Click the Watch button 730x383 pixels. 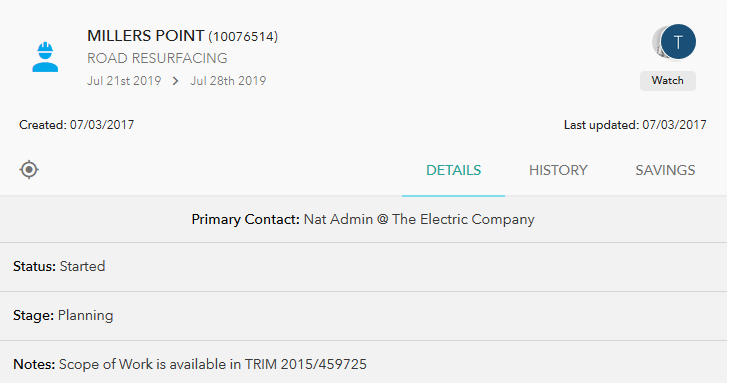[x=668, y=81]
